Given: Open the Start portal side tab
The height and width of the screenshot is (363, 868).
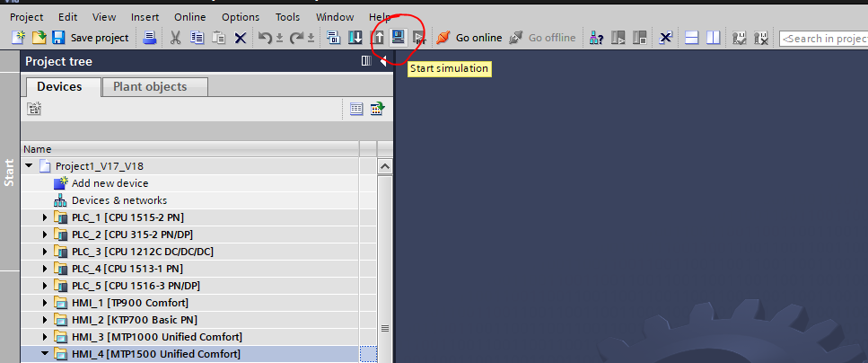Looking at the screenshot, I should [9, 172].
